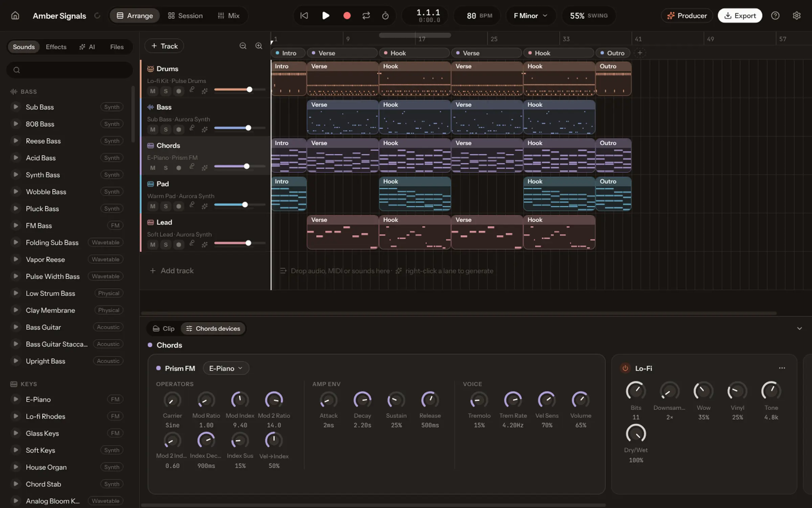Open the Files browser tab
This screenshot has height=508, width=812.
click(117, 47)
